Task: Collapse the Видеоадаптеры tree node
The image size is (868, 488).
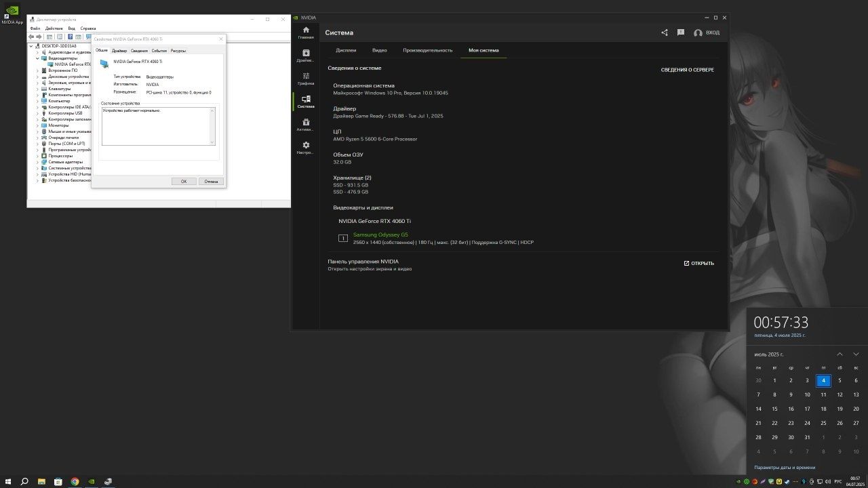Action: pyautogui.click(x=38, y=58)
